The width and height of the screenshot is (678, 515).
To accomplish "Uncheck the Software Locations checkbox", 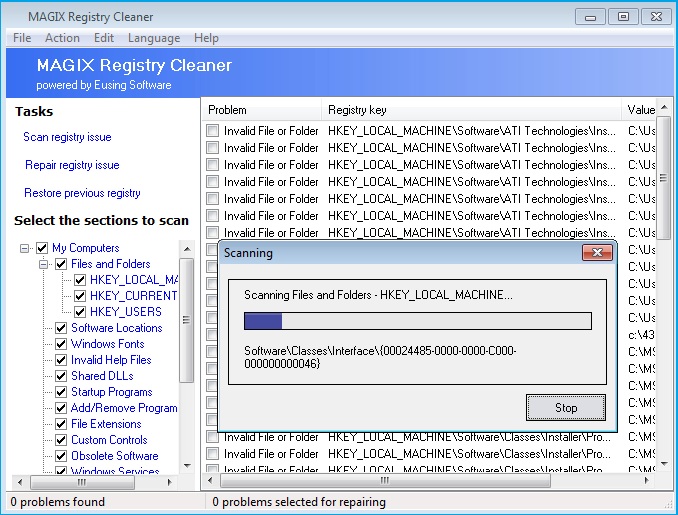I will coord(61,328).
